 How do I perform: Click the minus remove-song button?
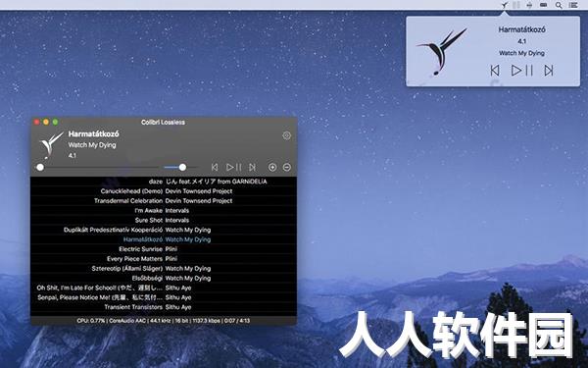coord(287,167)
